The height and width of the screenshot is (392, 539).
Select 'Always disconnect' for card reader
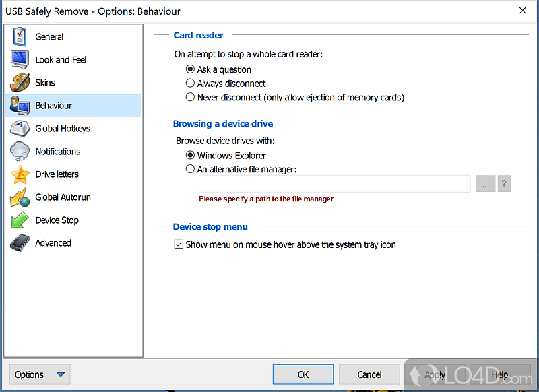[x=190, y=83]
